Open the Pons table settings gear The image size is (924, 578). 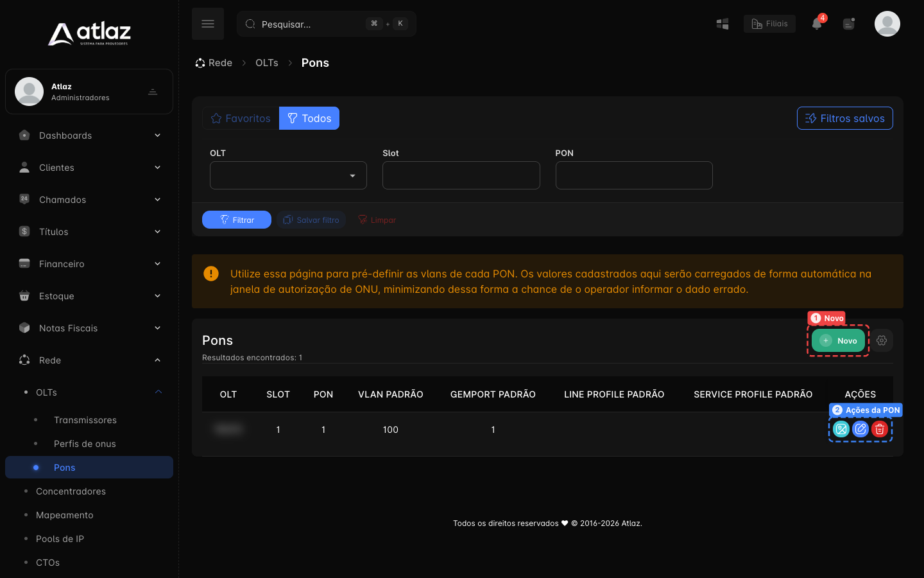[x=882, y=340]
